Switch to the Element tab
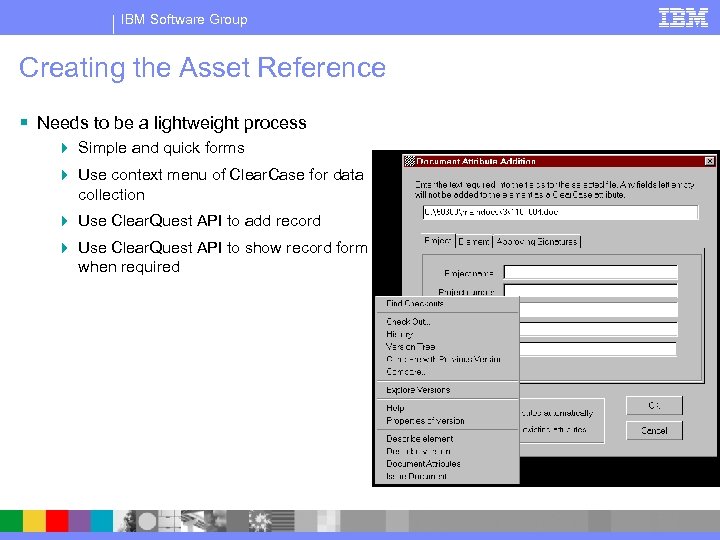 [474, 242]
